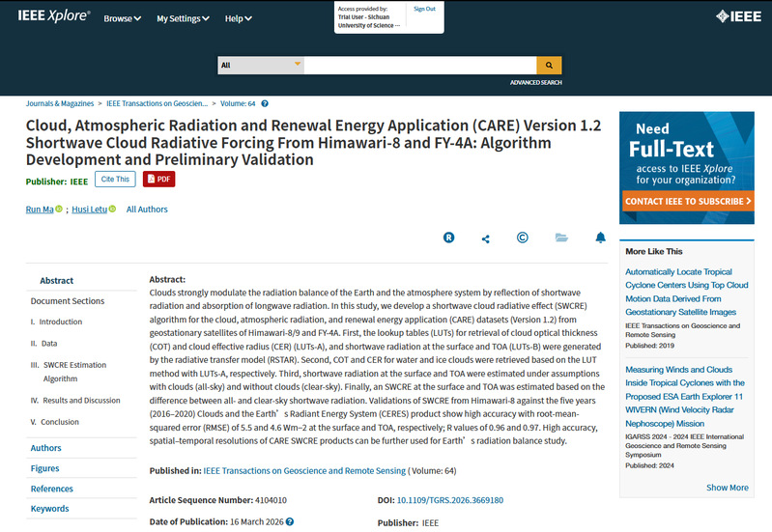The height and width of the screenshot is (532, 772).
Task: Click the Rights and permissions R icon
Action: (448, 238)
